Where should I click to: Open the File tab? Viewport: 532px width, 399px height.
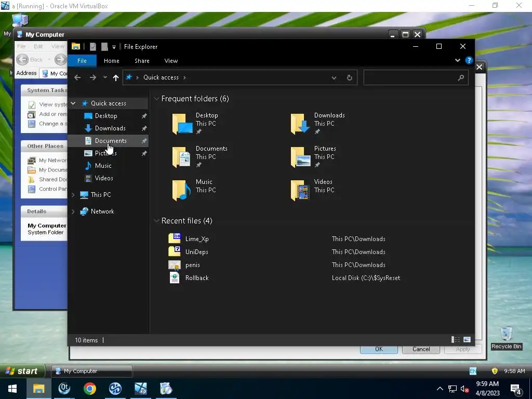click(82, 61)
